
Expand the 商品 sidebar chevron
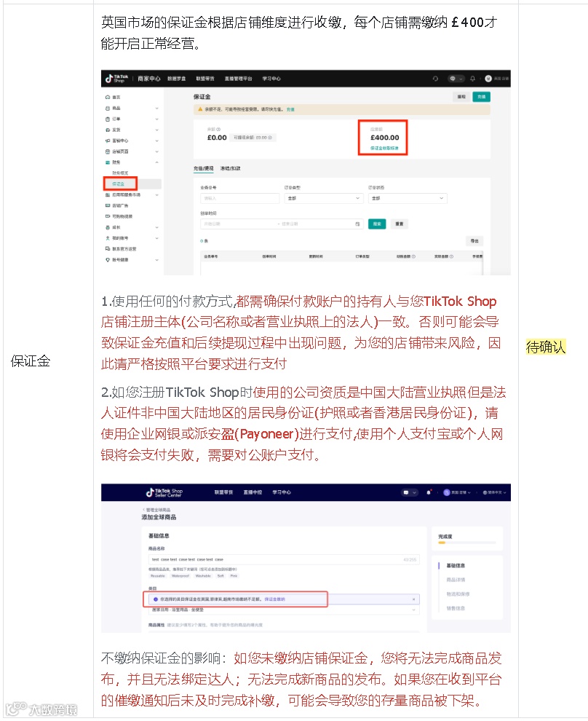coord(156,108)
